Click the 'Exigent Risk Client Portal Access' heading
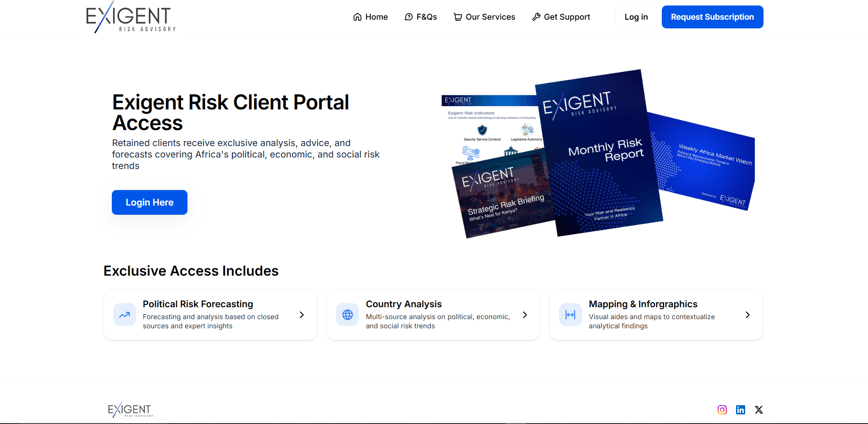 click(231, 112)
